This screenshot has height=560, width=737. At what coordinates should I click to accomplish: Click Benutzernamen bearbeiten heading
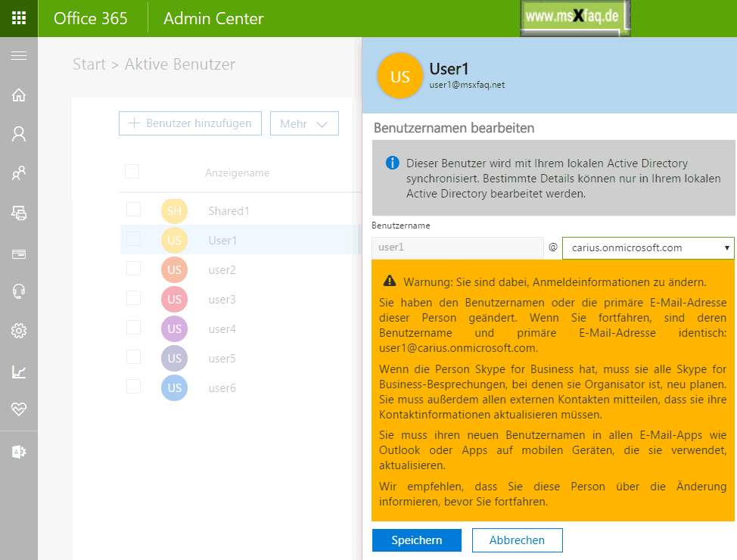[453, 129]
